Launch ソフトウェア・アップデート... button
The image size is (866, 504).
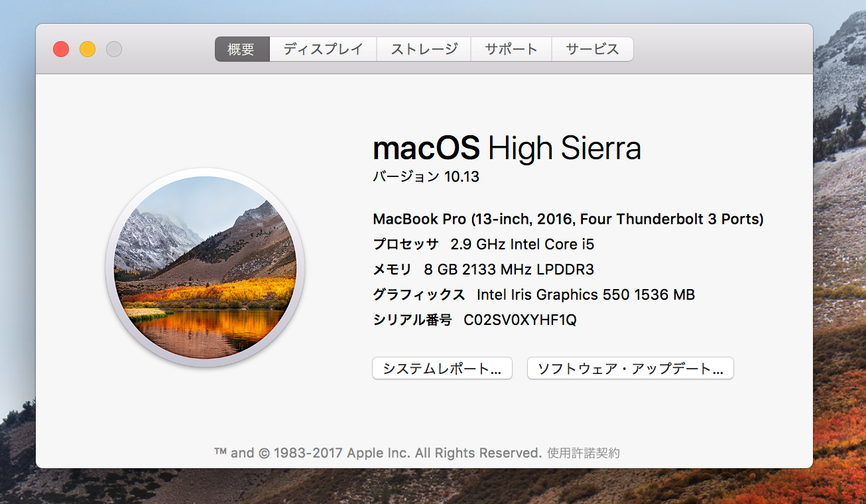(x=630, y=369)
